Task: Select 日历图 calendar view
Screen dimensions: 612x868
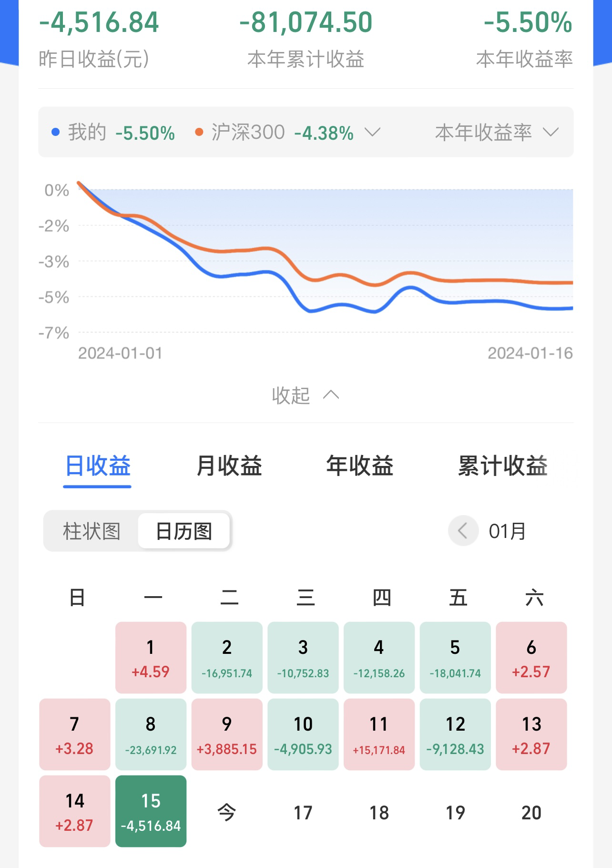Action: [184, 531]
